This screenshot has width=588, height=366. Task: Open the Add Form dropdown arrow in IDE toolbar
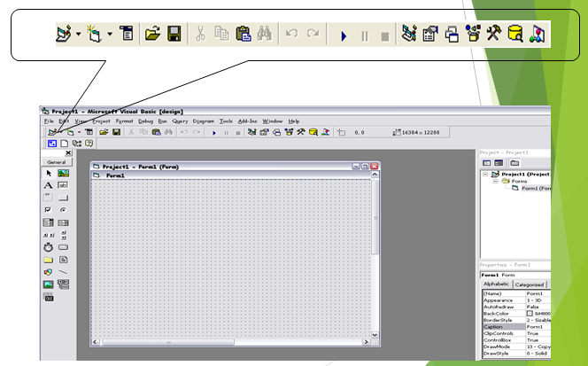[79, 132]
